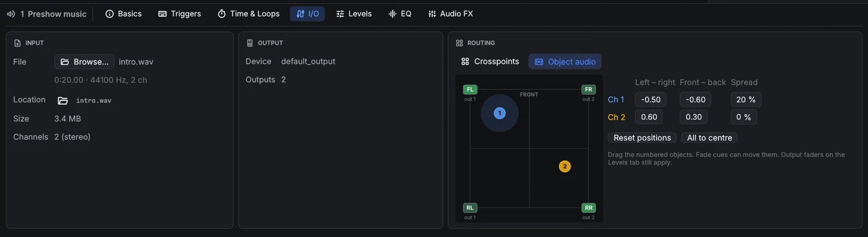Select blue audio object 1
The height and width of the screenshot is (237, 868).
coord(500,113)
